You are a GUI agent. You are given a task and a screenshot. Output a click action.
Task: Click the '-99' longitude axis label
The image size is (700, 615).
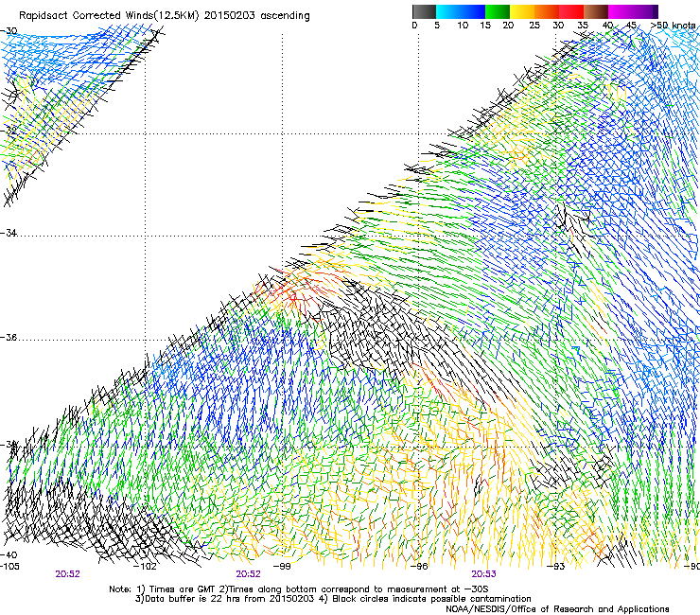tap(283, 567)
